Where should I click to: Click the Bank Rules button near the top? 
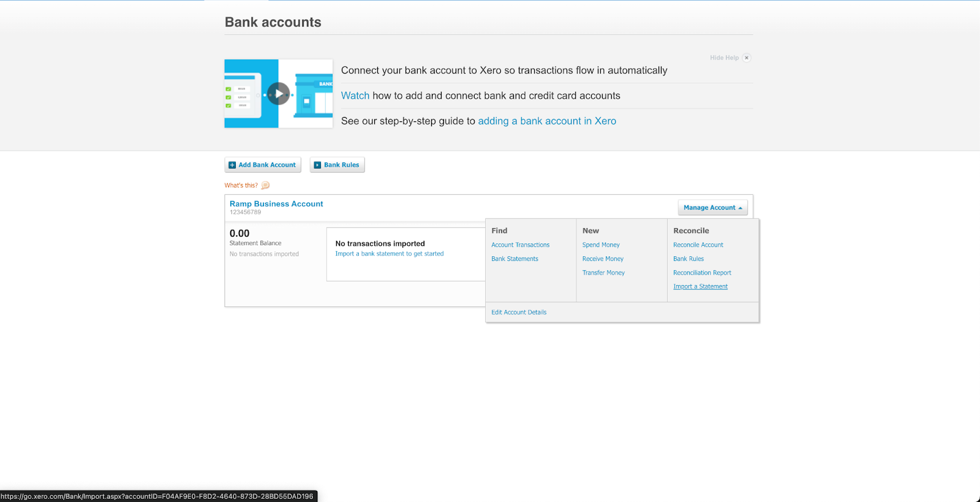click(337, 165)
